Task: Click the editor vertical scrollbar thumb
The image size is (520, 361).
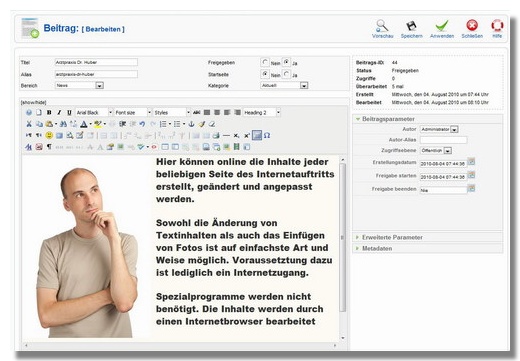Action: point(342,237)
